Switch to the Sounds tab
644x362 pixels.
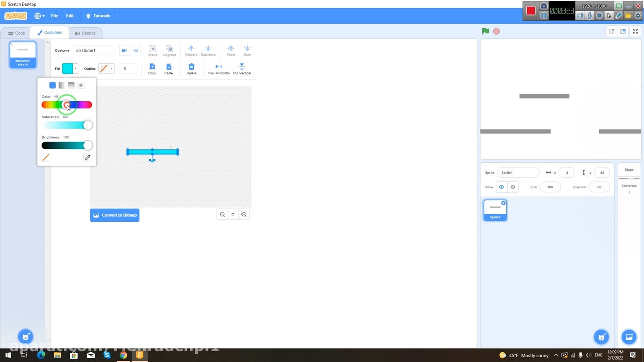click(85, 33)
